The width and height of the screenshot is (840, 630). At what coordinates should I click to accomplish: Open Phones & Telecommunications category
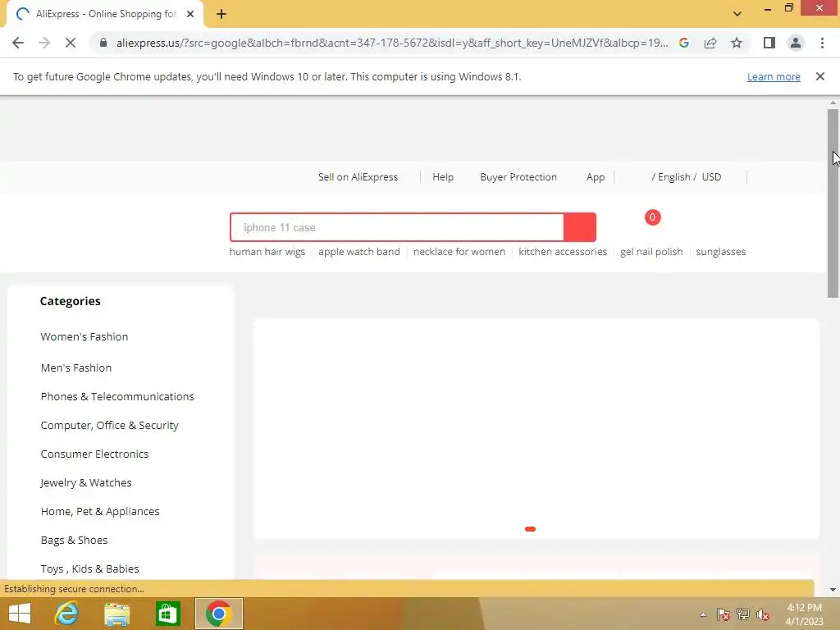tap(117, 396)
